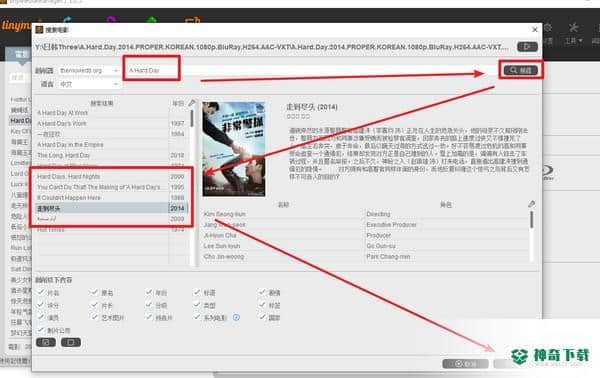The height and width of the screenshot is (378, 600).
Task: Click the pencil icon above the cast table
Action: (x=532, y=204)
